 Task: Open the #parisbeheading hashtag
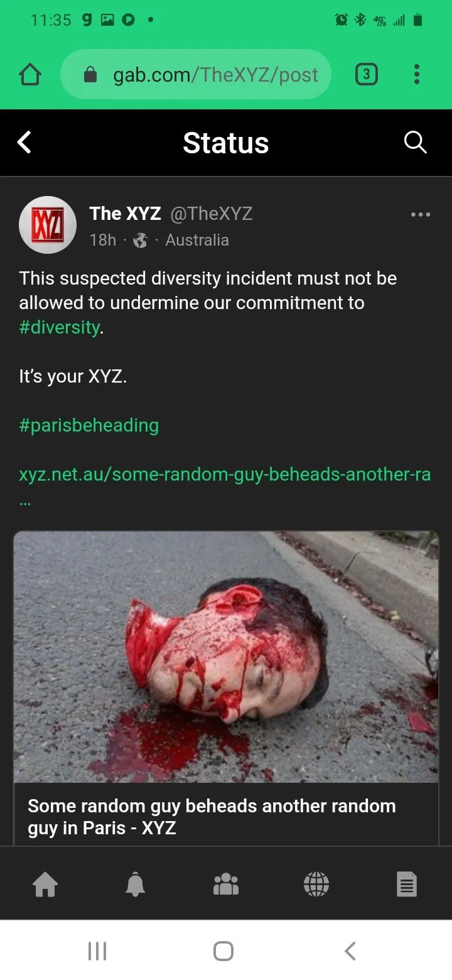point(89,425)
